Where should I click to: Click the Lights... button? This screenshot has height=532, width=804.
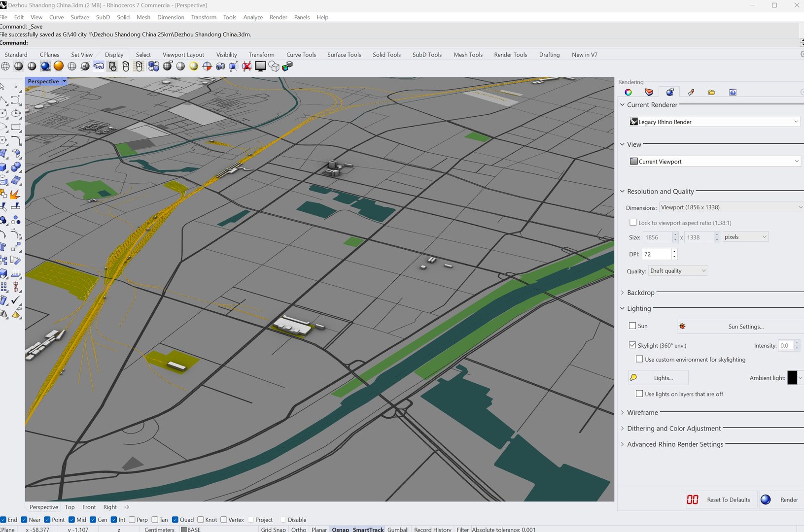coord(659,378)
